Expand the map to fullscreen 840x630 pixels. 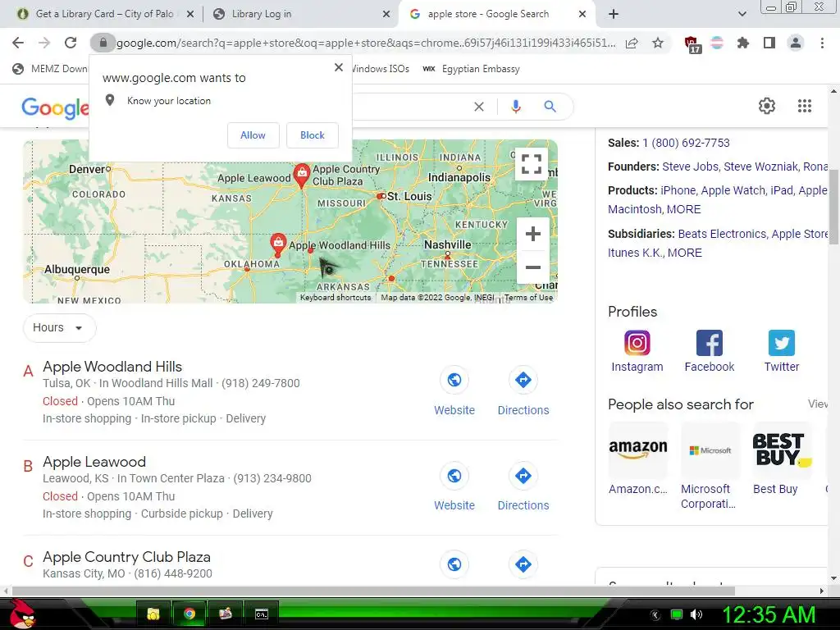tap(532, 164)
